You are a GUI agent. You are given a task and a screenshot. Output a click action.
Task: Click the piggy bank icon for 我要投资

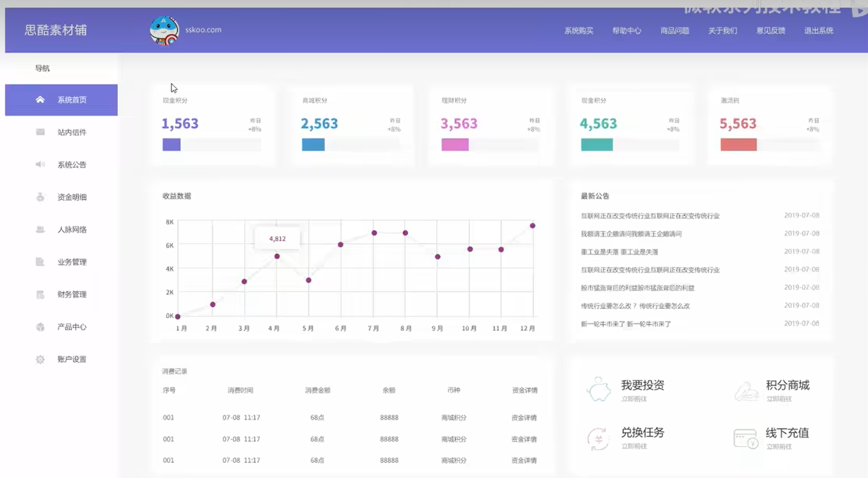click(x=598, y=389)
